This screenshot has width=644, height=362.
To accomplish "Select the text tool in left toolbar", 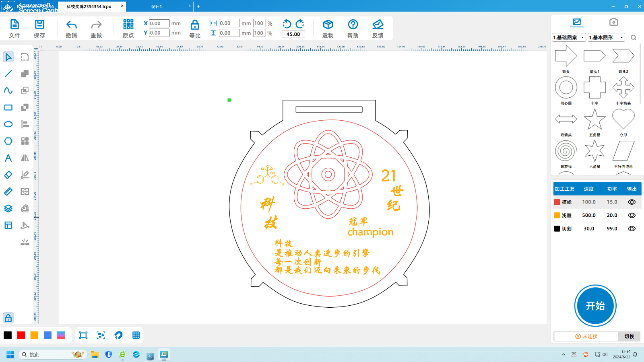I will (x=8, y=158).
